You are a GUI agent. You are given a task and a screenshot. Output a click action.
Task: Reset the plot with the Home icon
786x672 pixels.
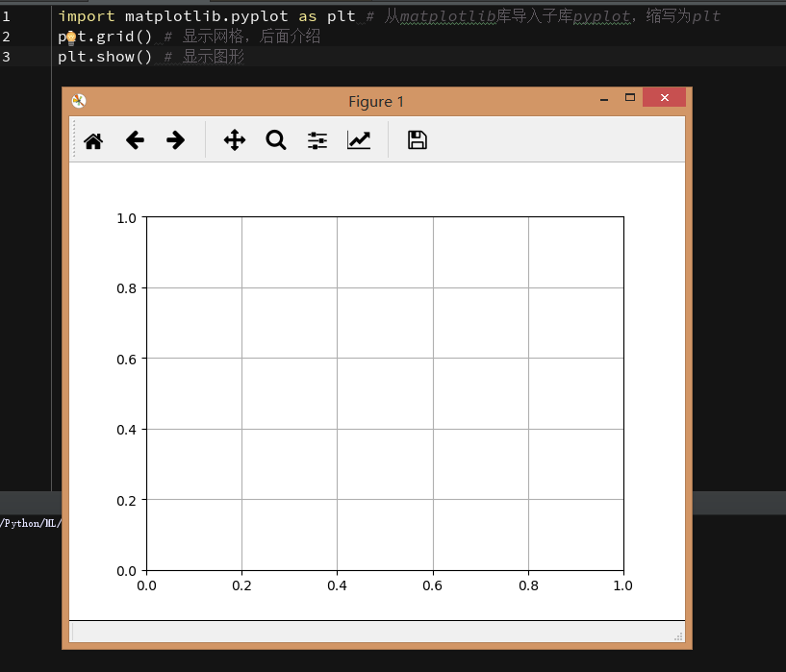pyautogui.click(x=93, y=140)
